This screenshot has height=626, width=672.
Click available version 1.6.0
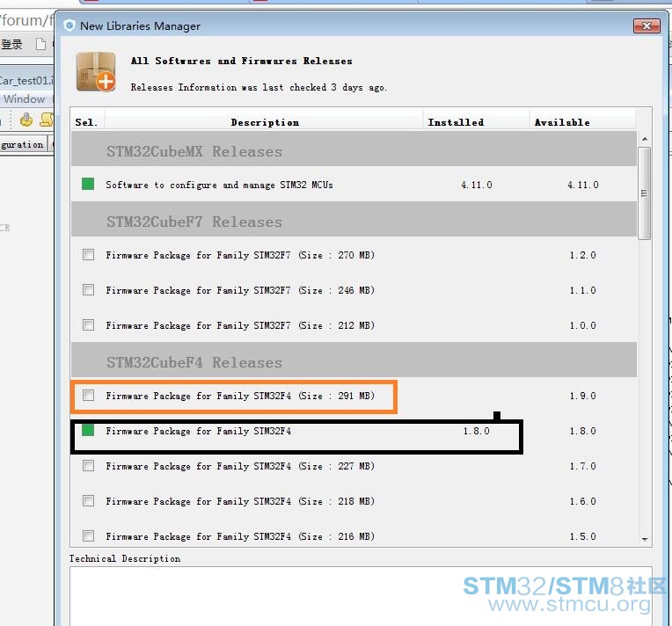pos(582,501)
